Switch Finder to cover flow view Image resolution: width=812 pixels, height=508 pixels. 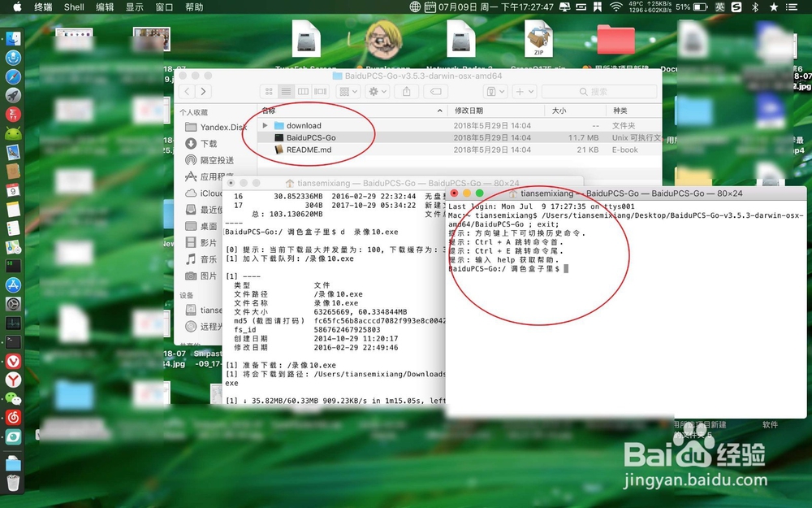(320, 91)
